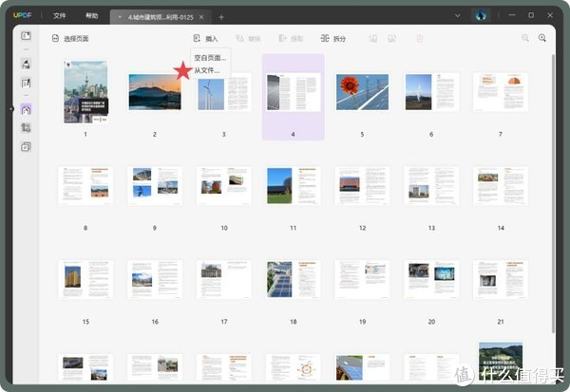This screenshot has height=392, width=570.
Task: Click the 插入 insert button
Action: tap(205, 38)
